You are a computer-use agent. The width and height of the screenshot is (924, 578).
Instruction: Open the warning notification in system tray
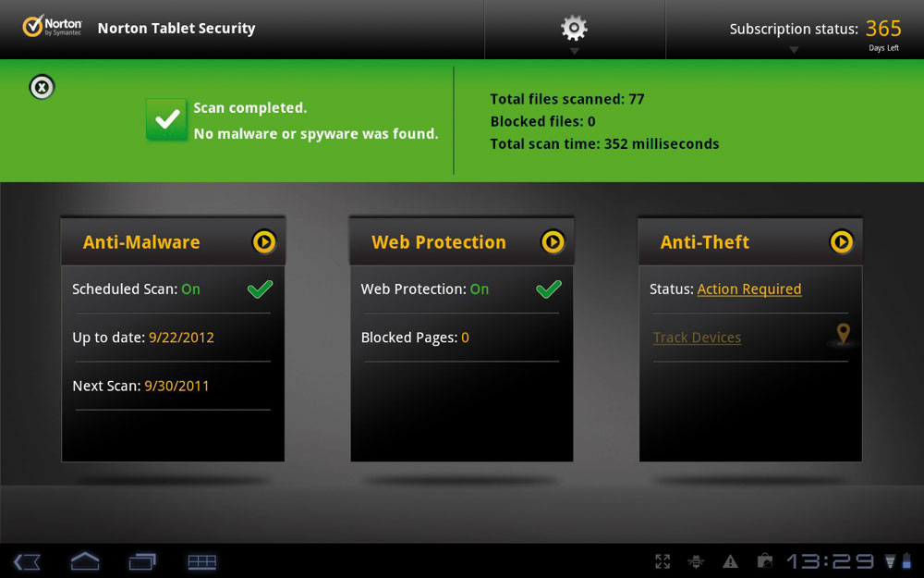[x=730, y=561]
